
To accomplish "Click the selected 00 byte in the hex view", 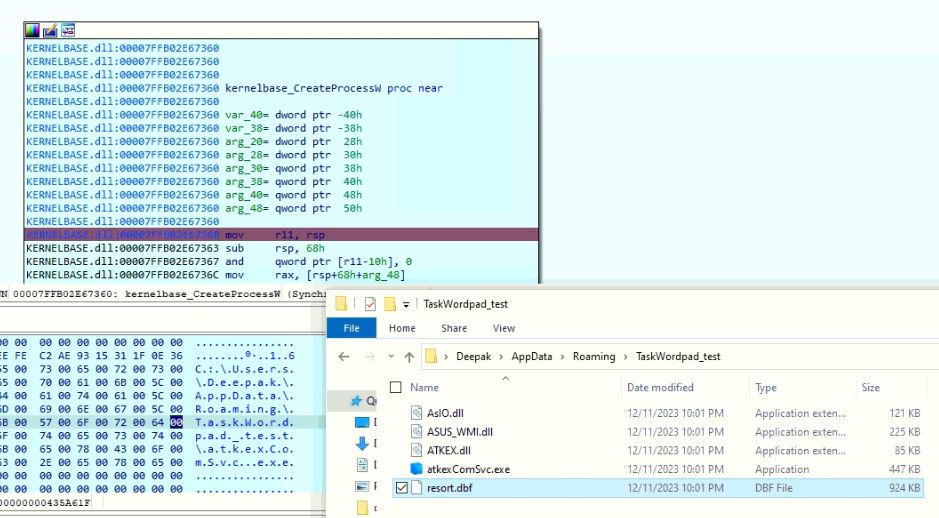I will tap(176, 422).
